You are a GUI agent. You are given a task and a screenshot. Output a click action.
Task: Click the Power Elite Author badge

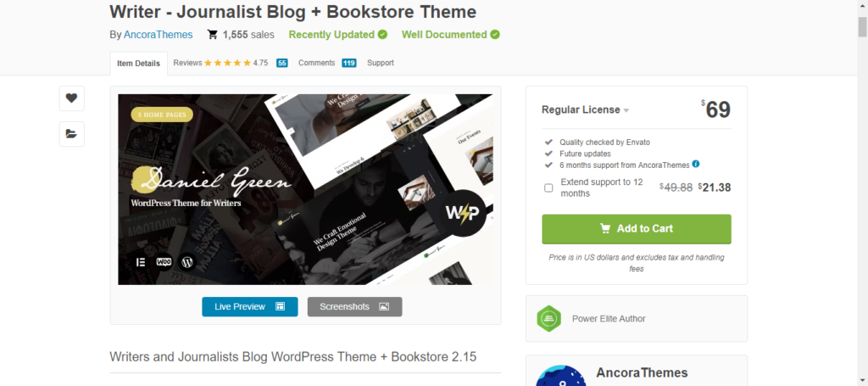pos(549,318)
